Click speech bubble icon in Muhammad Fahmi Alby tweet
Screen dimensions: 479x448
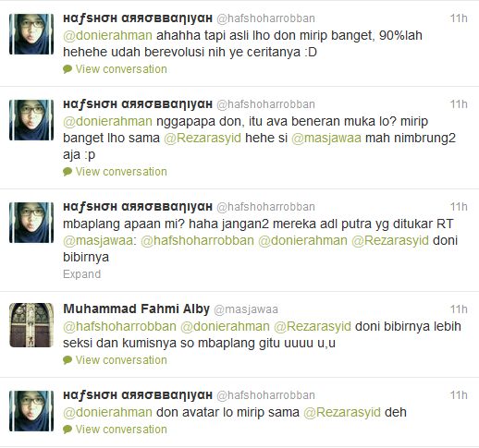point(68,360)
